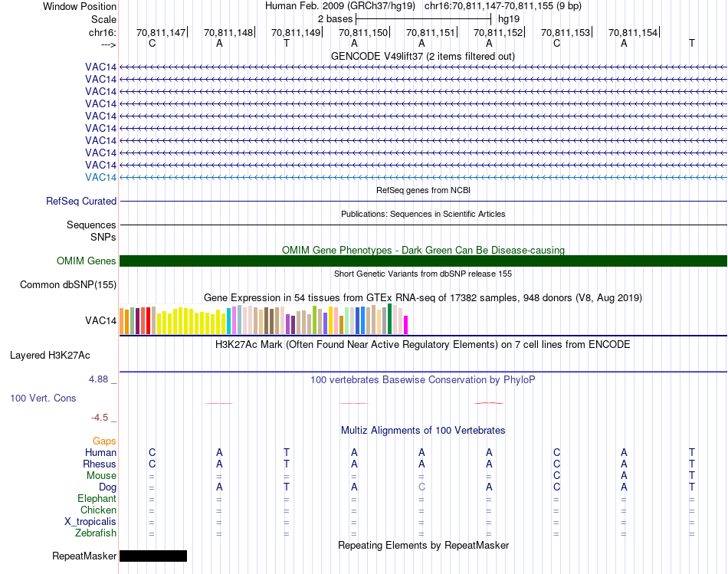Screen dimensions: 728x574
Task: Click the chr16: ruler label
Action: pyautogui.click(x=102, y=32)
